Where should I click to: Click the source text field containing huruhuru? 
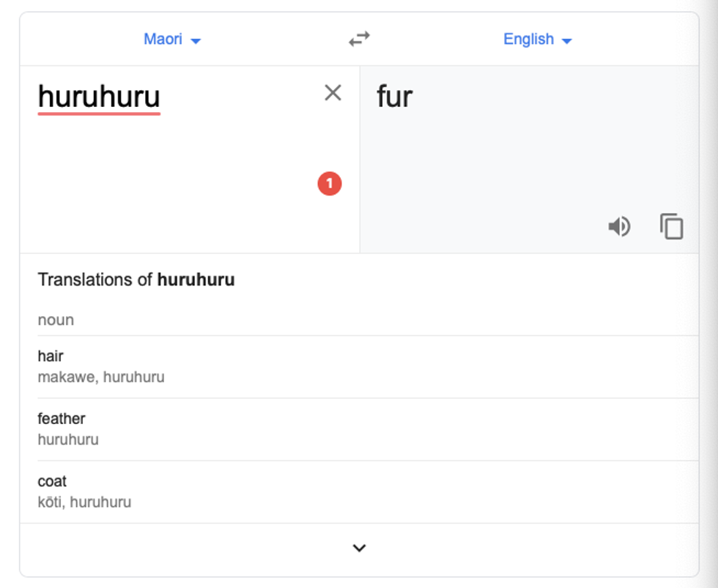[x=99, y=97]
